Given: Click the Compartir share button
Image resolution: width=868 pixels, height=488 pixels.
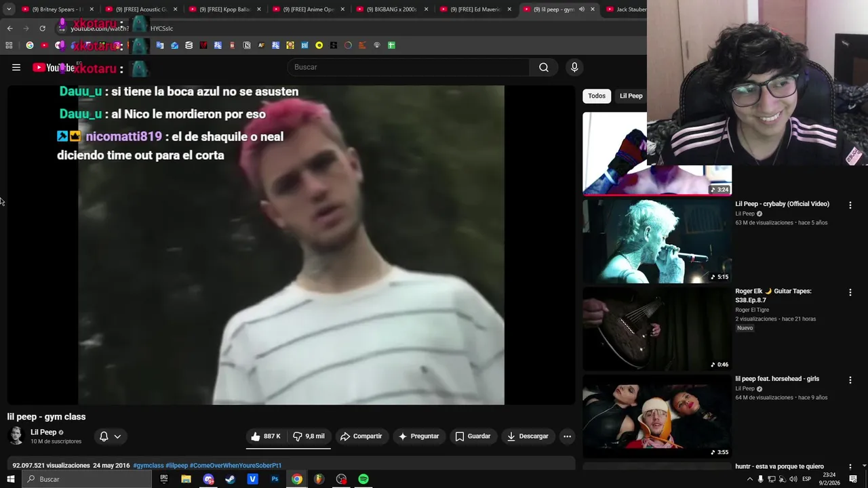Looking at the screenshot, I should pyautogui.click(x=361, y=436).
